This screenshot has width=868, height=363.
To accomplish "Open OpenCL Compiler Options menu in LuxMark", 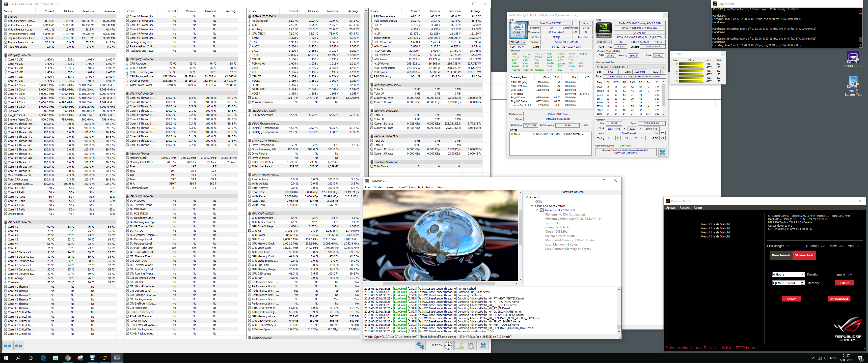I will coord(415,188).
